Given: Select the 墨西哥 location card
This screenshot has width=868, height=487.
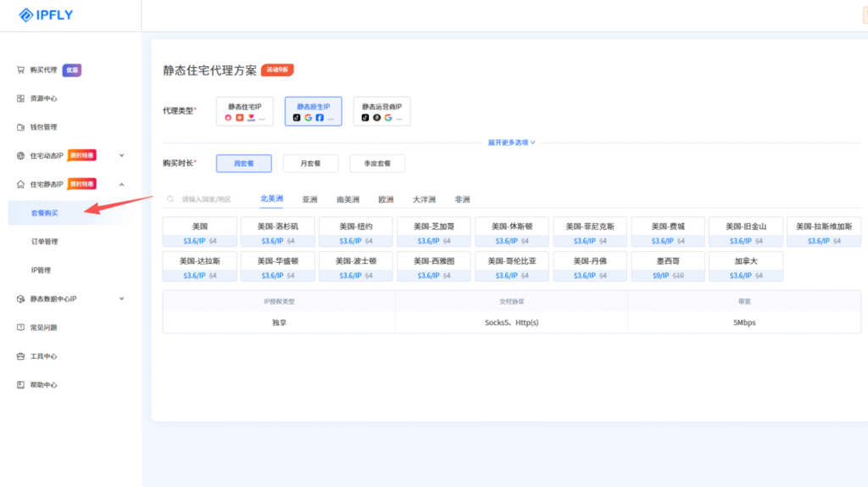Looking at the screenshot, I should [x=668, y=266].
